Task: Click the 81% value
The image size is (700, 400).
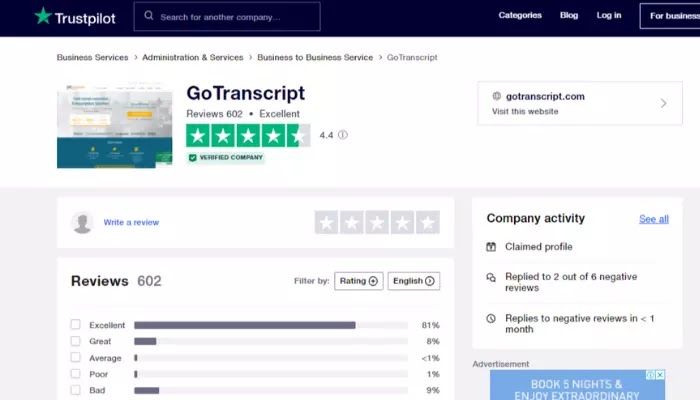Action: pos(430,325)
